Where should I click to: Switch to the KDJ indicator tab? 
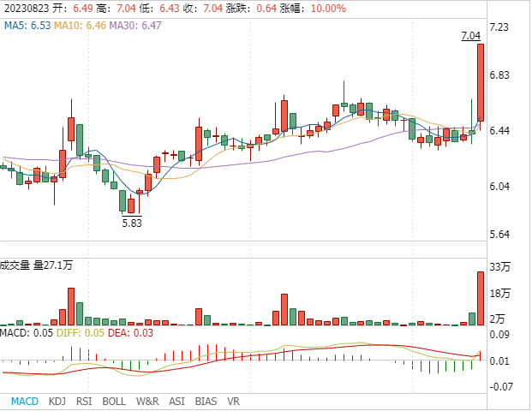57,402
